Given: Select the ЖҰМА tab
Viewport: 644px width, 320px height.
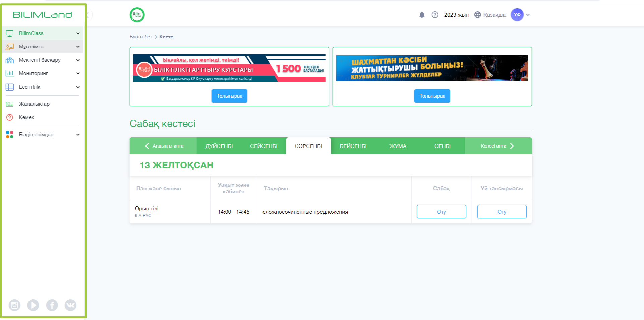Looking at the screenshot, I should click(398, 146).
